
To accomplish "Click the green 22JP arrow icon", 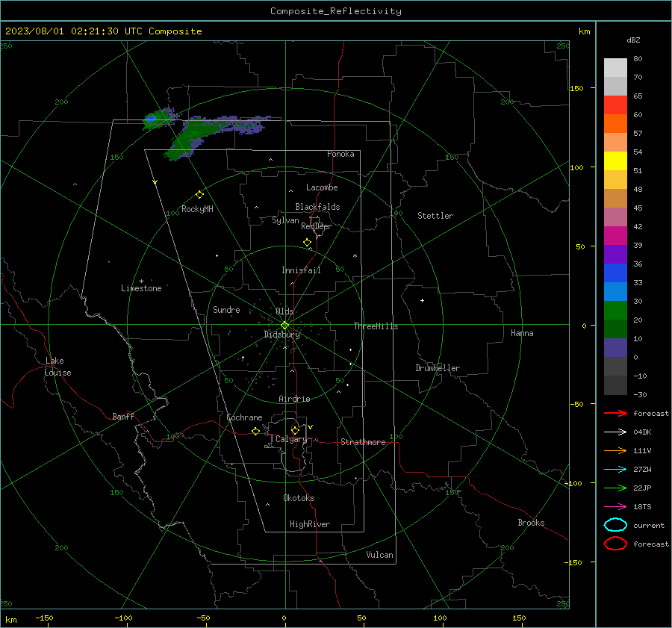I will (615, 488).
